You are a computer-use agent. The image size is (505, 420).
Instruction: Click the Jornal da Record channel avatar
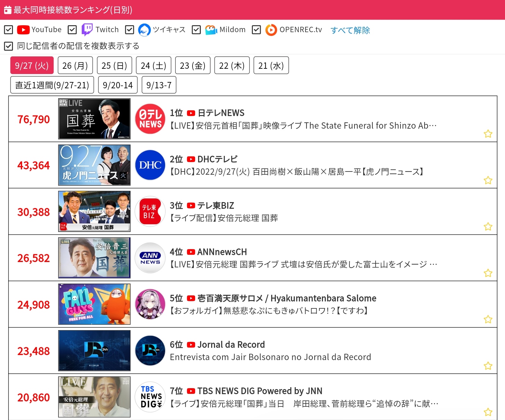(x=150, y=350)
